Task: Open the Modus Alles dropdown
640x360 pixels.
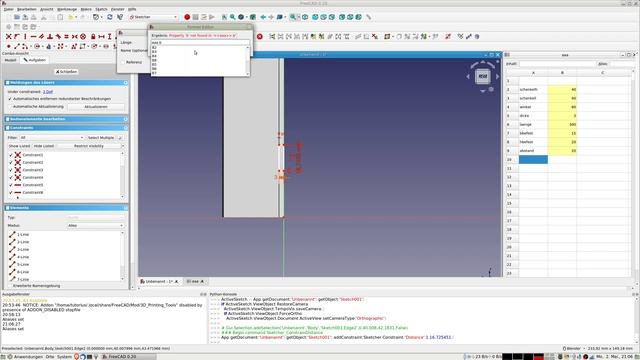Action: pyautogui.click(x=95, y=225)
